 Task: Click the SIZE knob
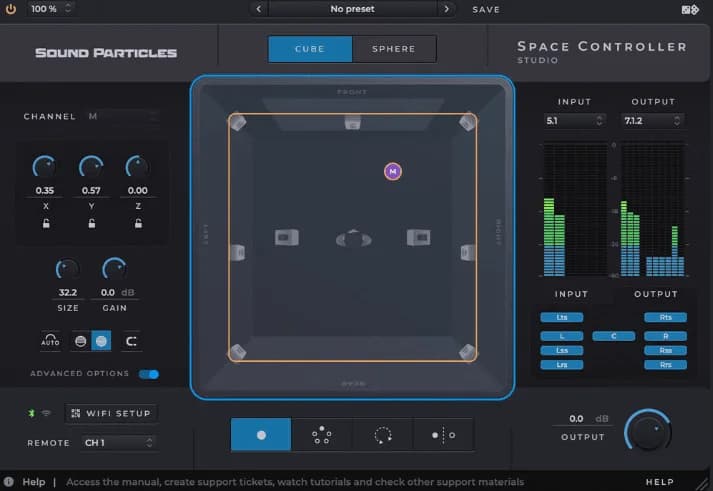pos(67,269)
